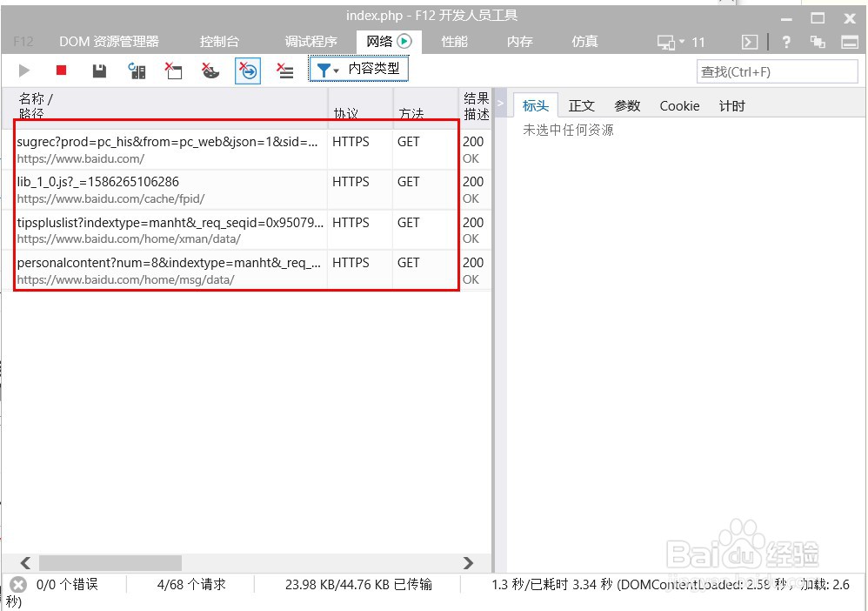Screen dimensions: 868x611
Task: Click 23.98 KB/44.76 KB 已传输 status entry
Action: (358, 584)
